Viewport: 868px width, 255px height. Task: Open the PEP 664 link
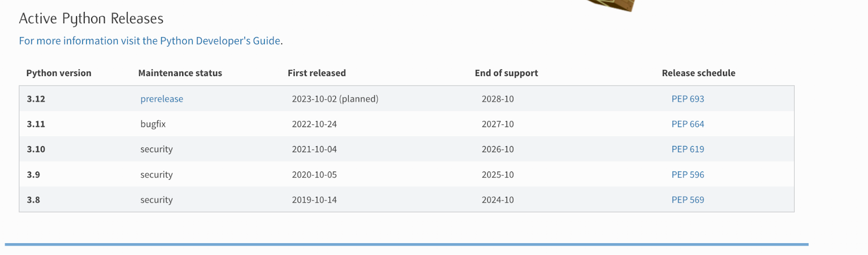[687, 124]
